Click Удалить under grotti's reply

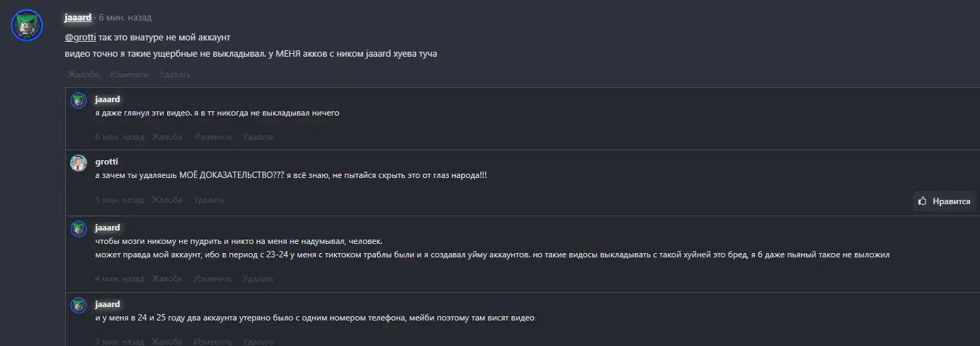(x=209, y=200)
